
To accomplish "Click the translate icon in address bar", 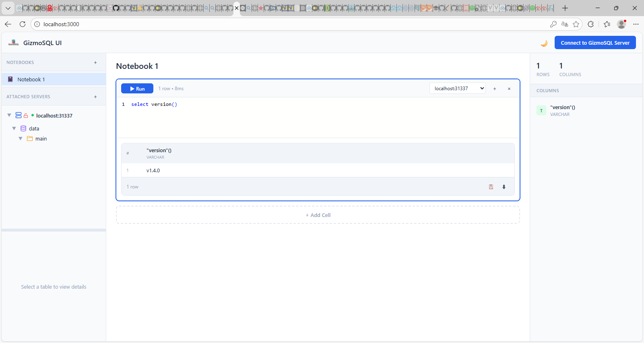I will click(565, 24).
